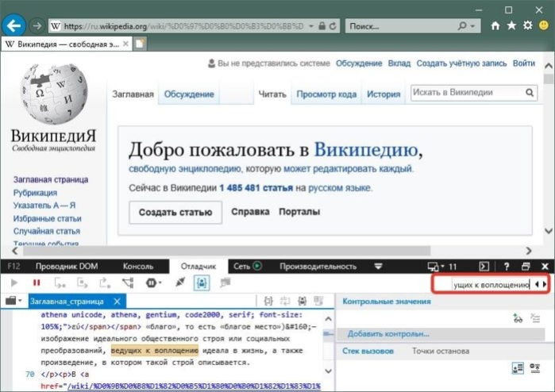Click the Step into debugger icon
This screenshot has width=555, height=392.
tap(60, 282)
